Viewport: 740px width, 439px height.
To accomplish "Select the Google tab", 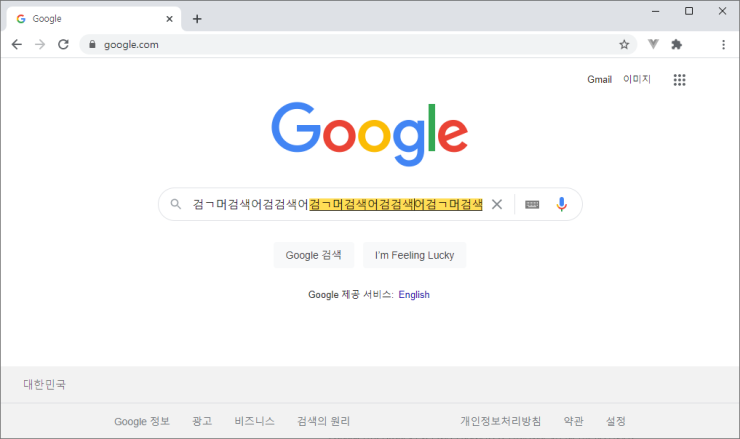I will tap(90, 18).
